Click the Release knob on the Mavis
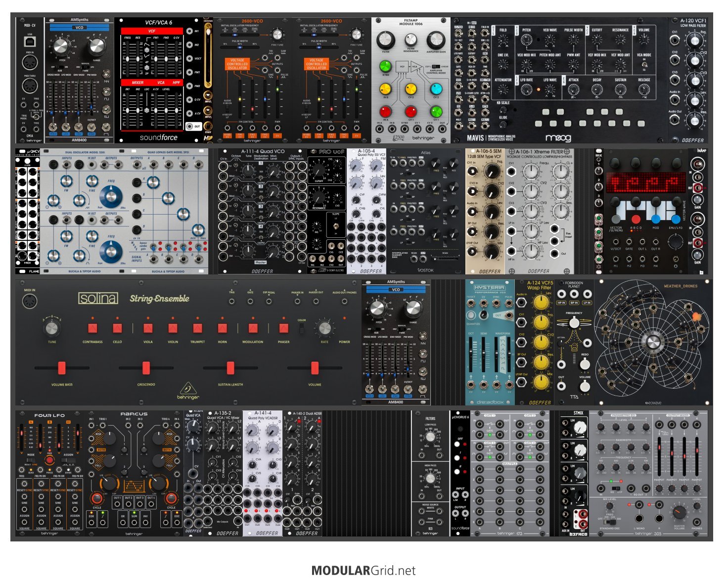Screen dimensions: 728x581 (x=644, y=90)
